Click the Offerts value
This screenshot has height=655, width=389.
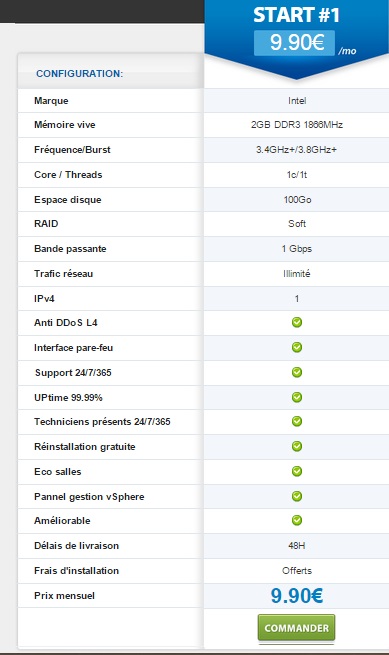click(x=297, y=571)
